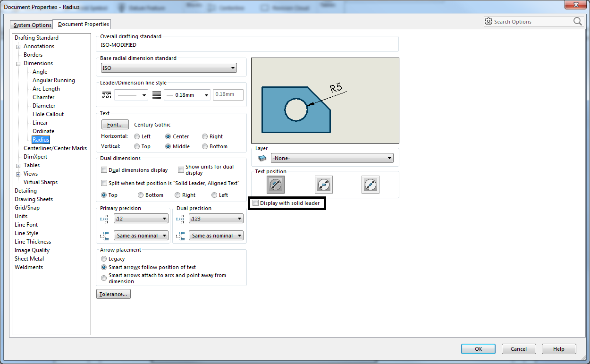Select the broken leader, aligned text position icon
590x364 pixels.
371,185
